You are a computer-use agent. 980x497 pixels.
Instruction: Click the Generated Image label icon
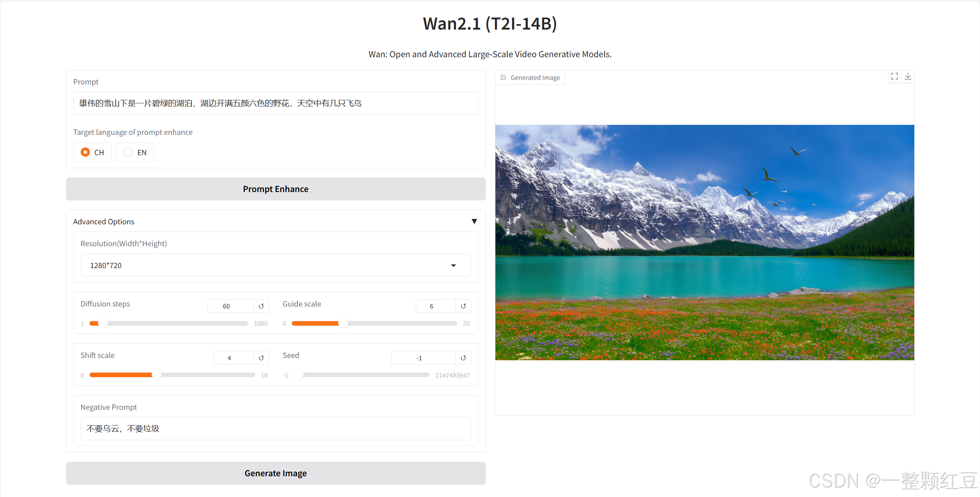503,78
